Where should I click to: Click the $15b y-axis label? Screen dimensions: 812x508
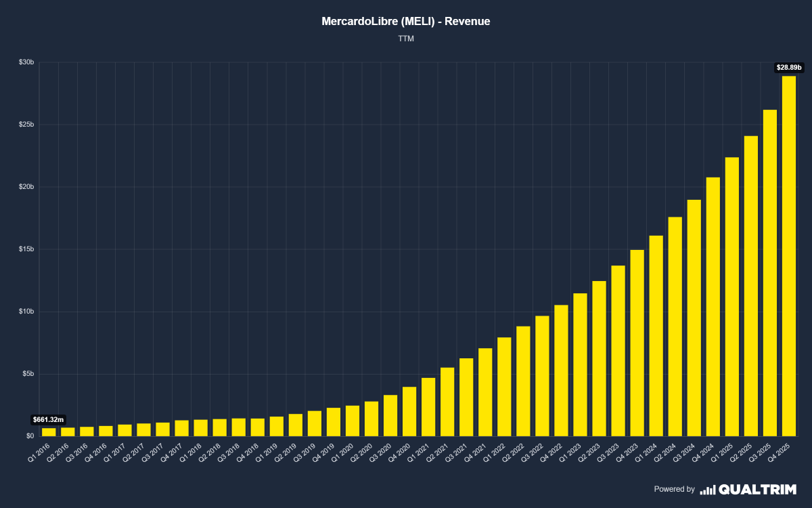coord(27,249)
